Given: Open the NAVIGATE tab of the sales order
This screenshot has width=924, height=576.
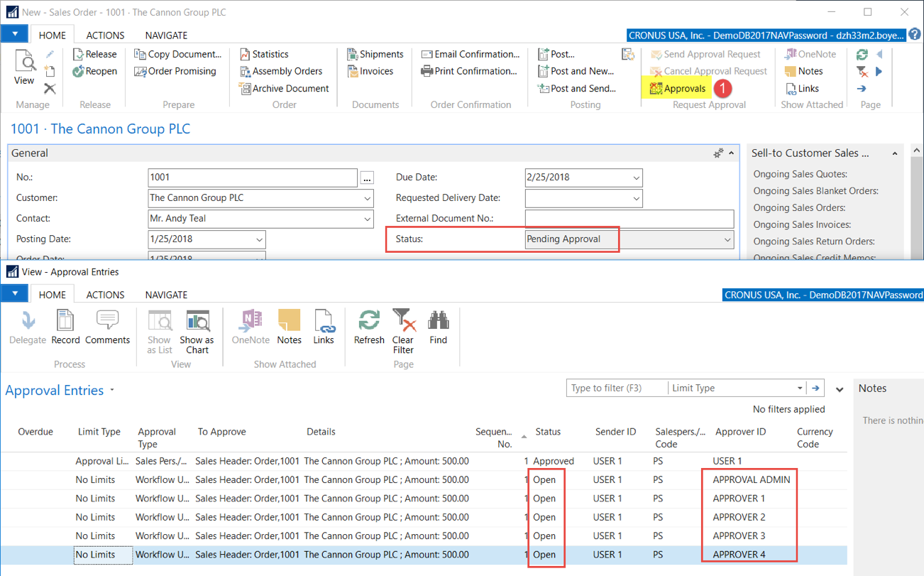Looking at the screenshot, I should click(165, 35).
